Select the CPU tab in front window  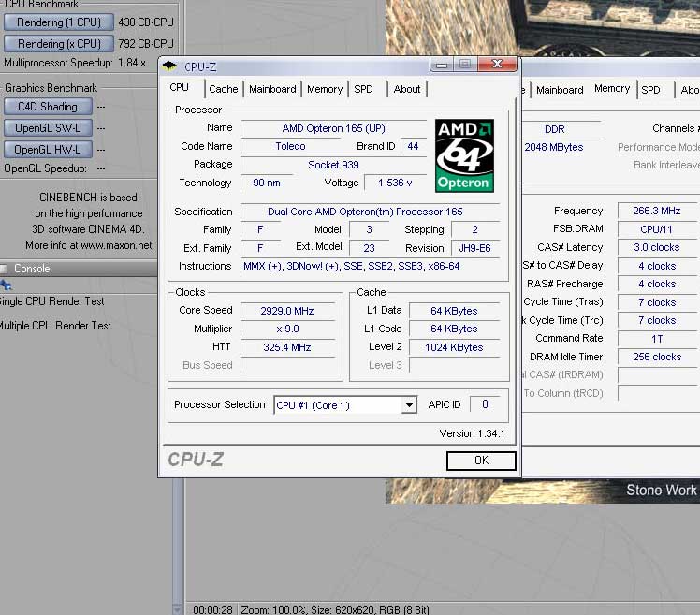(x=179, y=88)
